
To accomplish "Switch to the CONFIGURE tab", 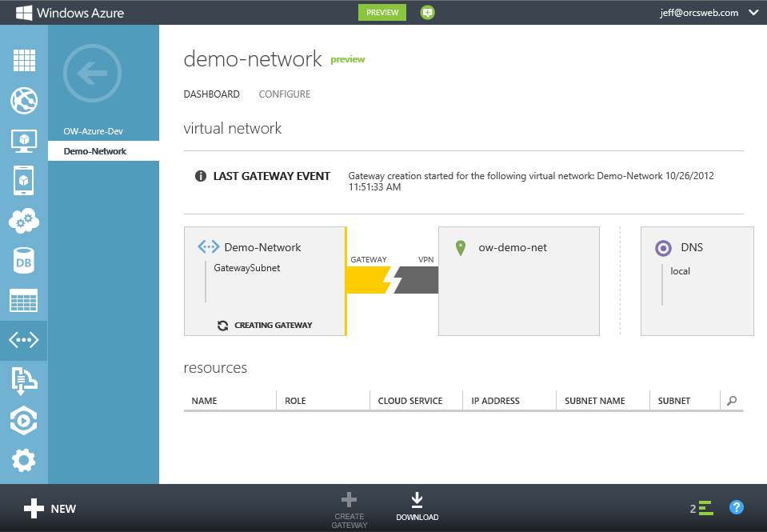I will pos(285,94).
